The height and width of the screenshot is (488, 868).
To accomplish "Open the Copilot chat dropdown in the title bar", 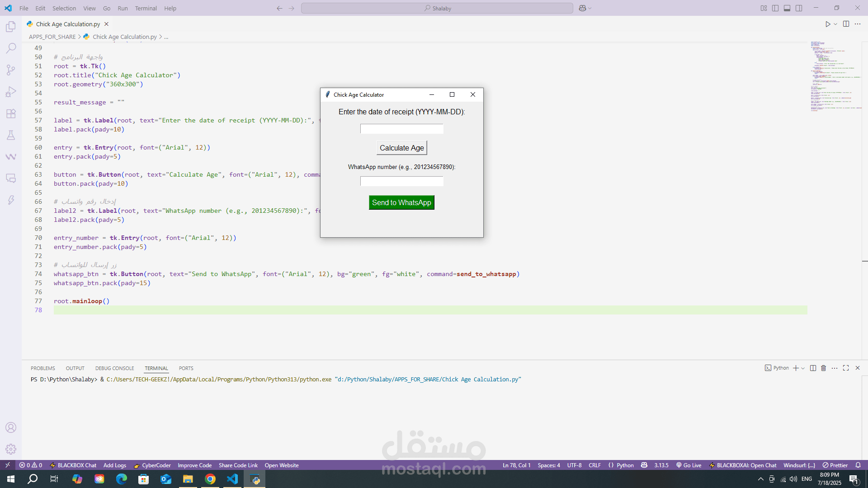I will pyautogui.click(x=590, y=8).
